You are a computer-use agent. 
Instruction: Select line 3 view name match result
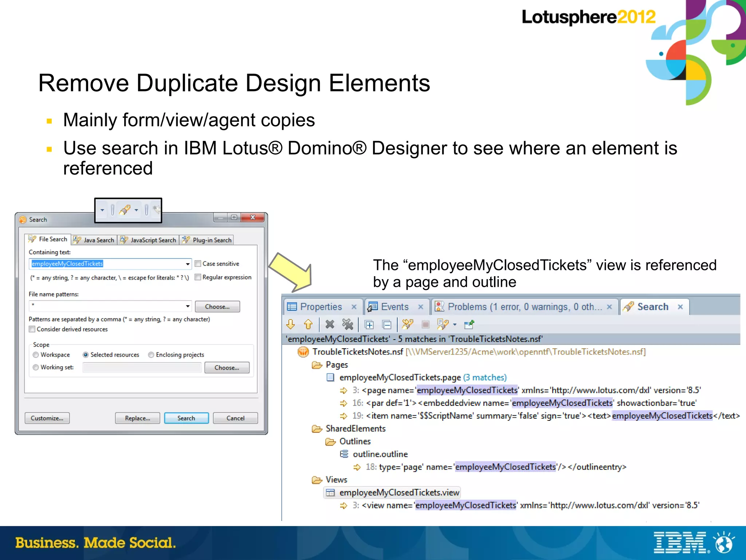520,505
